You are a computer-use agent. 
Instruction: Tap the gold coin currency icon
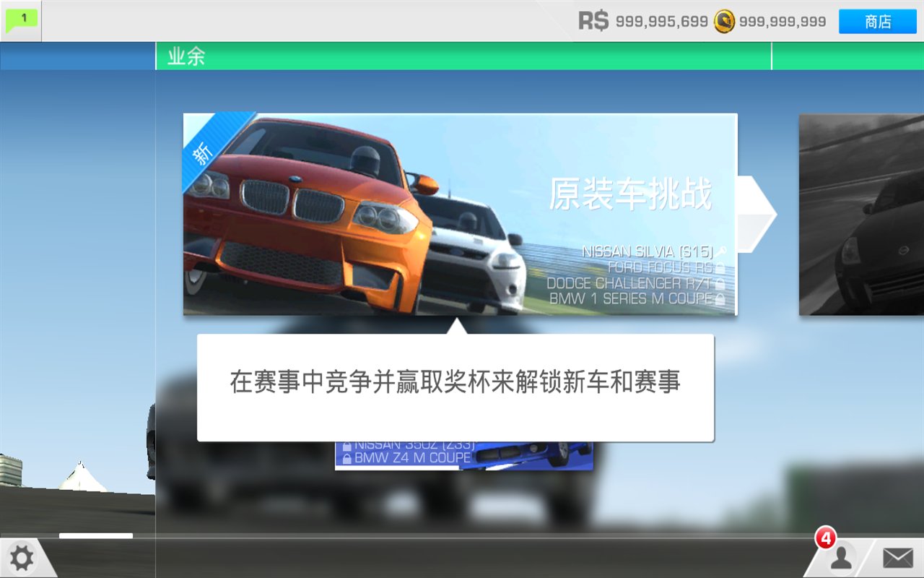point(724,22)
